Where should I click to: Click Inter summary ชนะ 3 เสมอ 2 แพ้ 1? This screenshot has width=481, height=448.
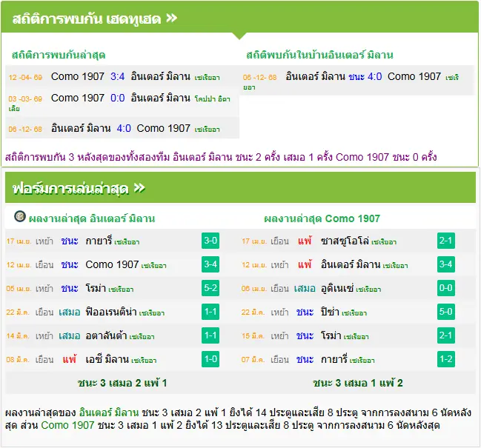pos(122,383)
